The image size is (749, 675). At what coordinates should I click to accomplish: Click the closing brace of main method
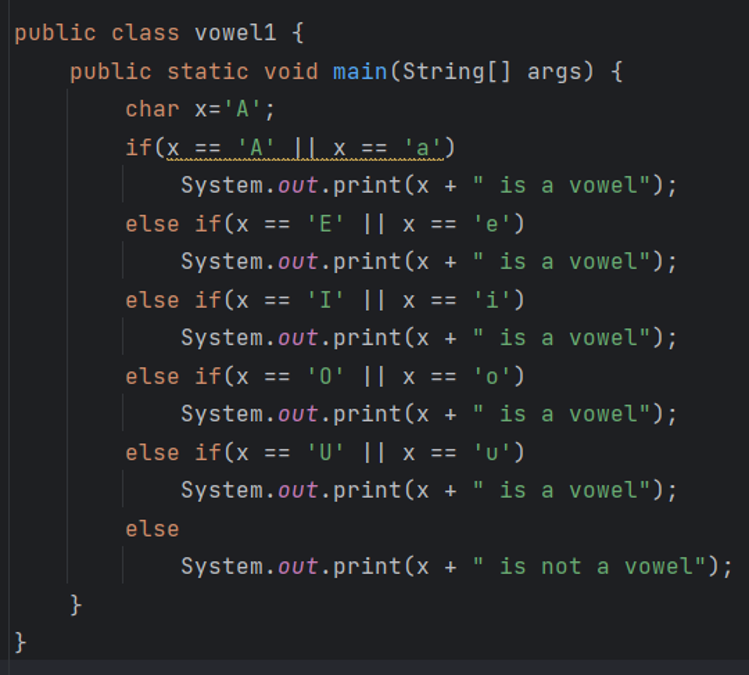pyautogui.click(x=75, y=605)
